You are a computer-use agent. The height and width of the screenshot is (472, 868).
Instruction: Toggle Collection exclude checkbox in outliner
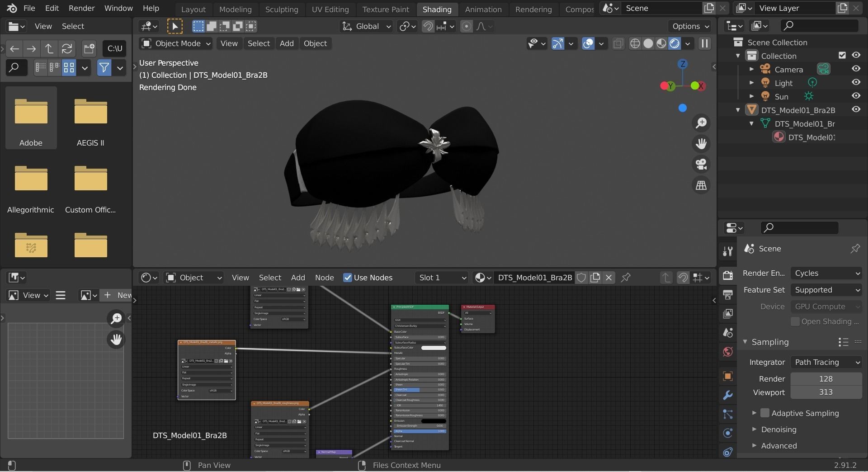click(x=842, y=55)
